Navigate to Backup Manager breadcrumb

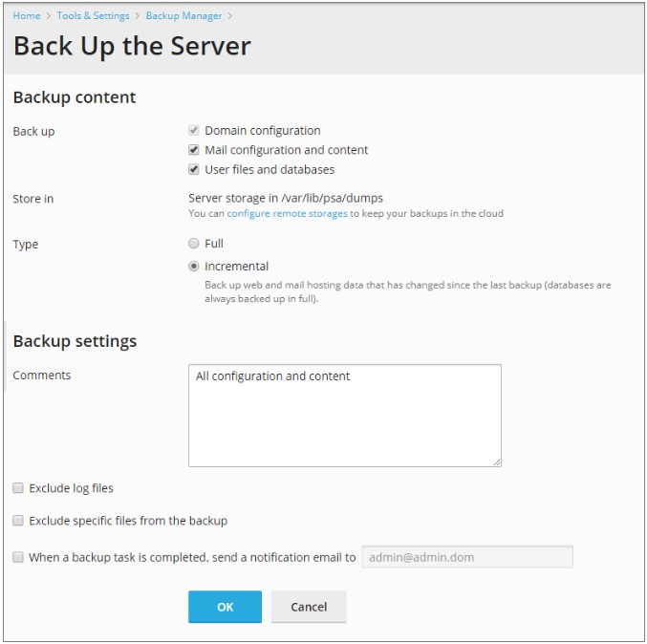pos(183,16)
